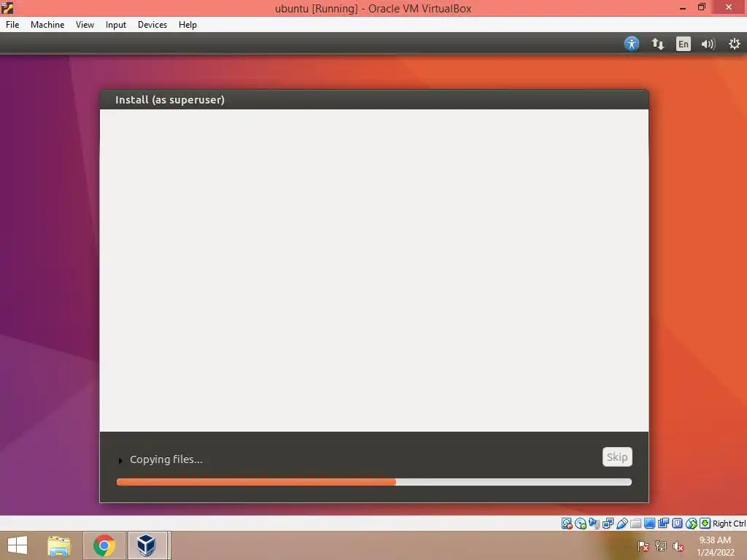Open the Devices menu
This screenshot has width=747, height=560.
(x=152, y=25)
